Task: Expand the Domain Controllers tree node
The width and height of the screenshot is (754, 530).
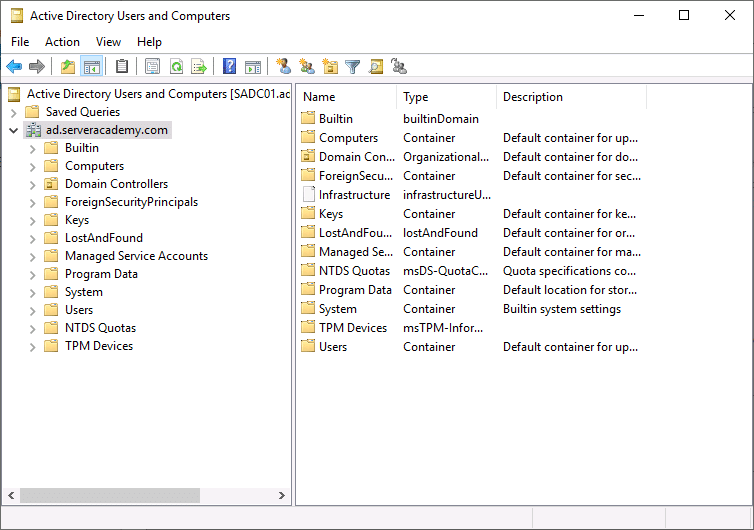Action: click(32, 185)
